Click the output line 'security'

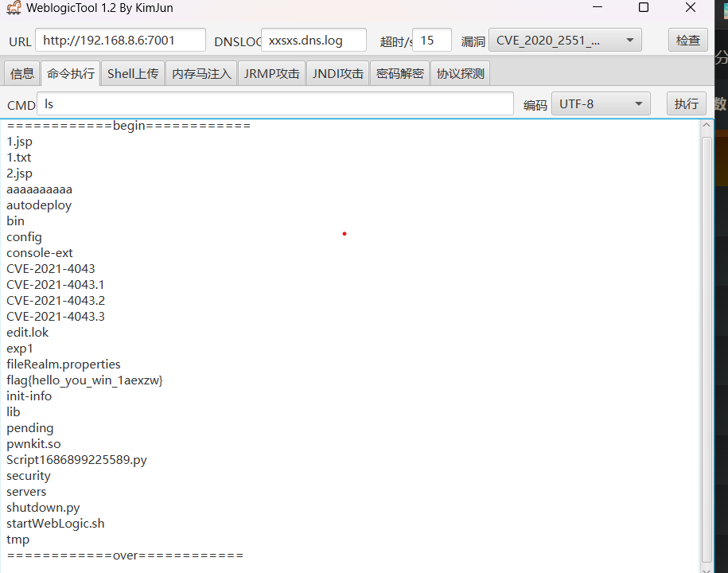[x=29, y=476]
